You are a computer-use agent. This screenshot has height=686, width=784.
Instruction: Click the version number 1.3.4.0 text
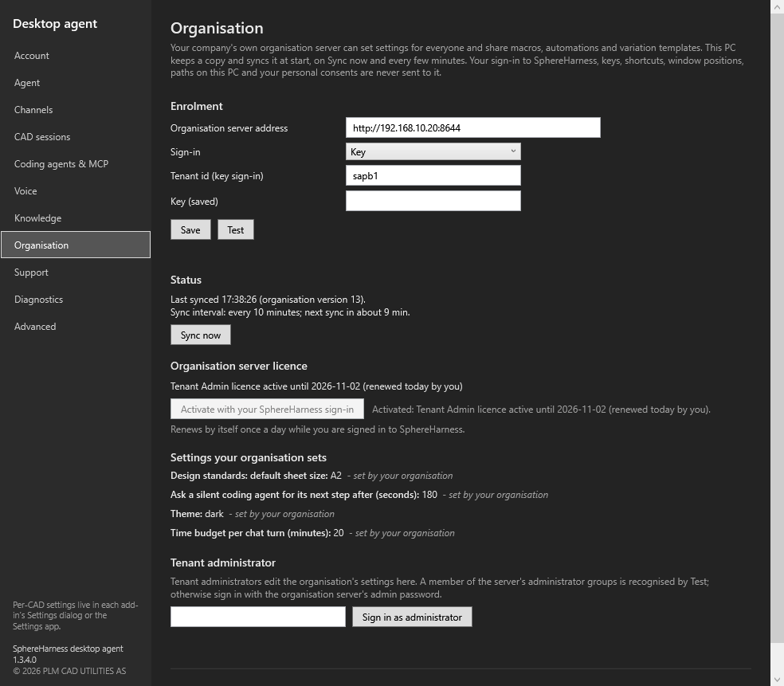pyautogui.click(x=25, y=660)
